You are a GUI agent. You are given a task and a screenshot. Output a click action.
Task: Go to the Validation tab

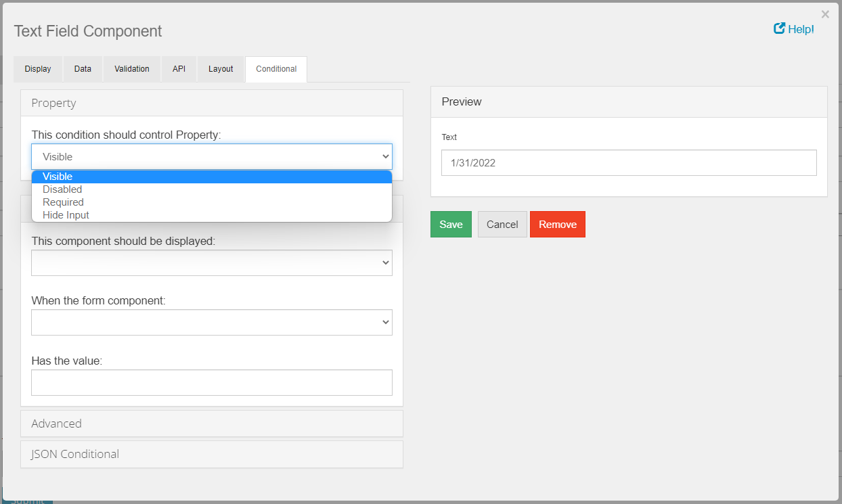pos(132,69)
